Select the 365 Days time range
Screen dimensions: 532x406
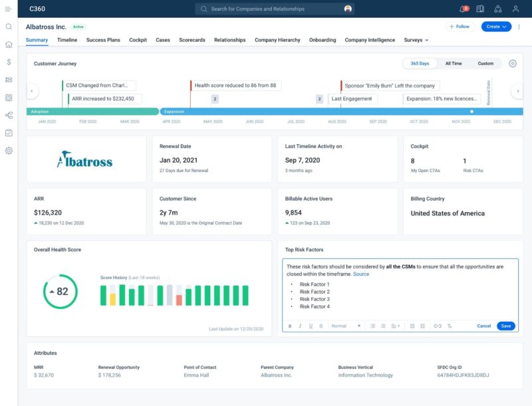click(420, 64)
